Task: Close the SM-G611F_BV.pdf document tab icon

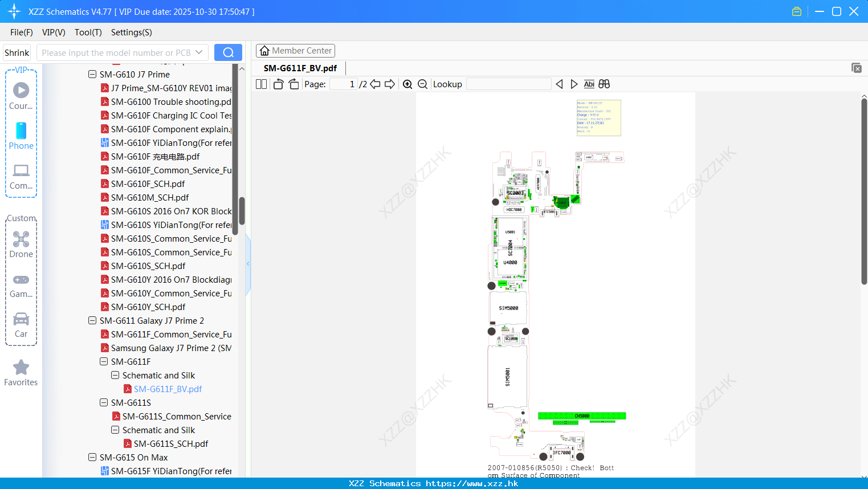Action: [857, 68]
